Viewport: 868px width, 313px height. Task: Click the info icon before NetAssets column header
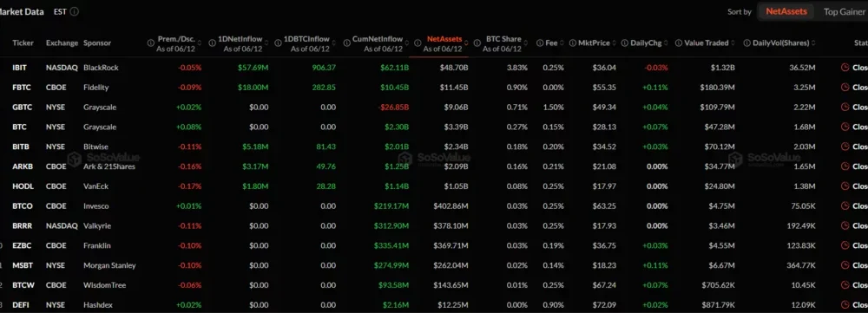[418, 43]
